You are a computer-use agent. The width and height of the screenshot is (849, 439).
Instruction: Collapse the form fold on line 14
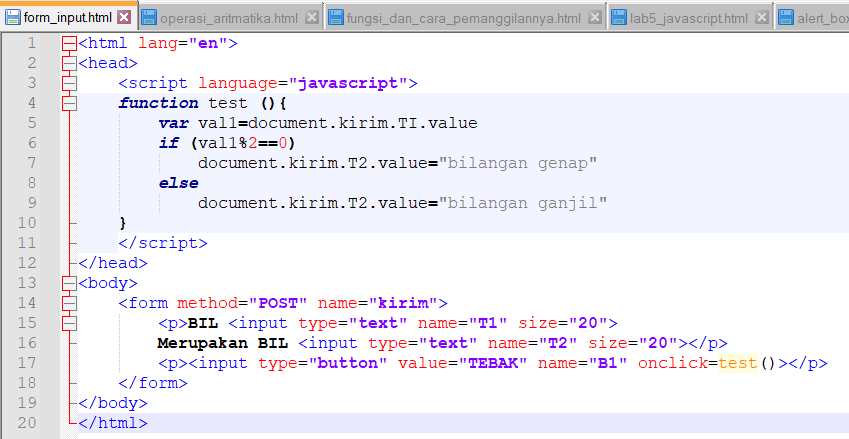tap(69, 303)
